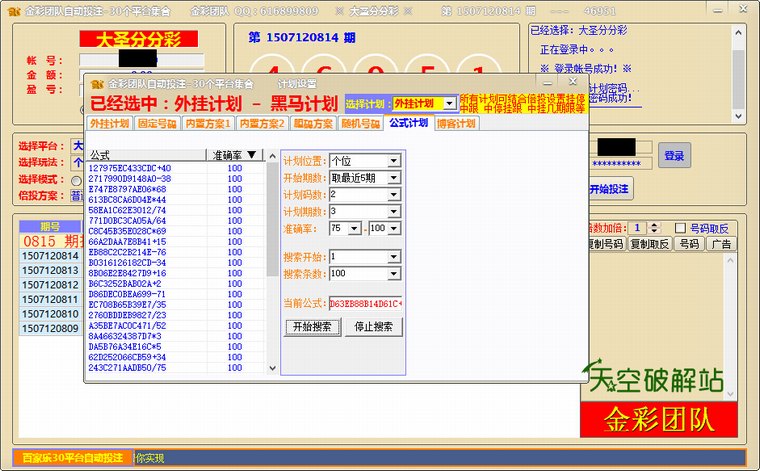Switch to the 外挂计划 tab
The width and height of the screenshot is (760, 471).
coord(110,124)
